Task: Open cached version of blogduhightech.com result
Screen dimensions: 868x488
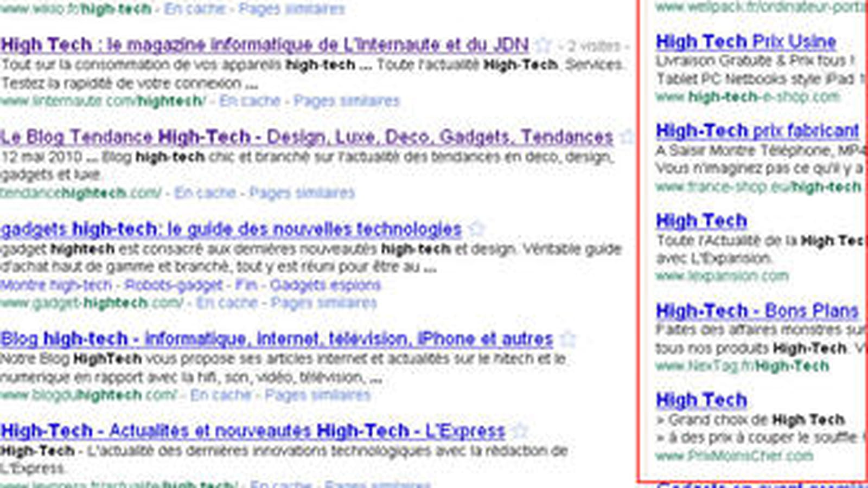Action: tap(221, 395)
